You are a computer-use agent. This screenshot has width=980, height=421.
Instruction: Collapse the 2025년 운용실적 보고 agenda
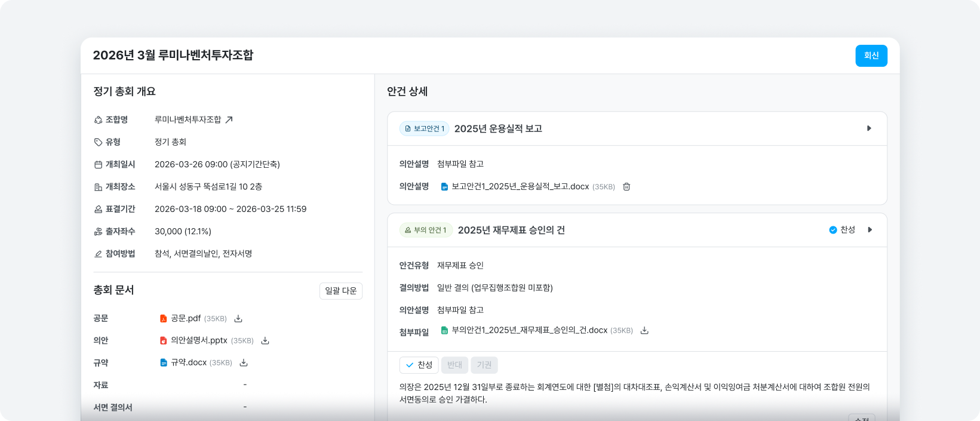tap(869, 128)
